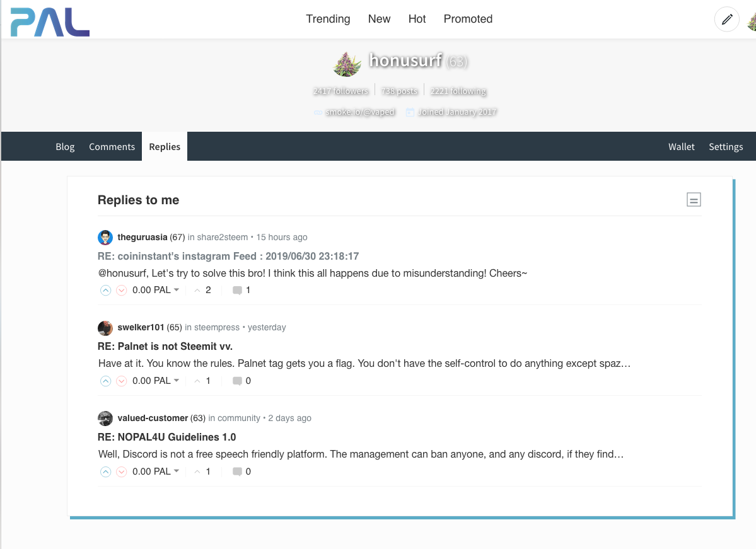Read reply text starting 'Well, Discord is not'
756x549 pixels.
point(361,454)
